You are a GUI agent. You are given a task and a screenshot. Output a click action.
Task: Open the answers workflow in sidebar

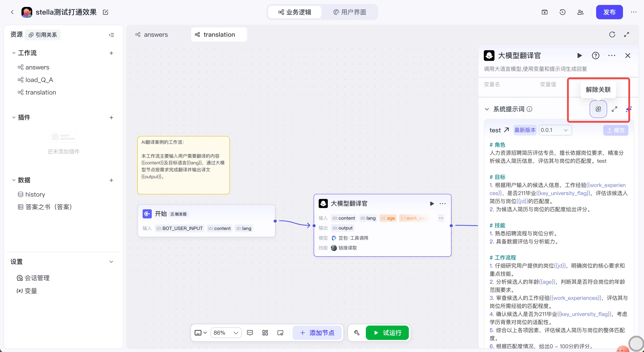(37, 67)
